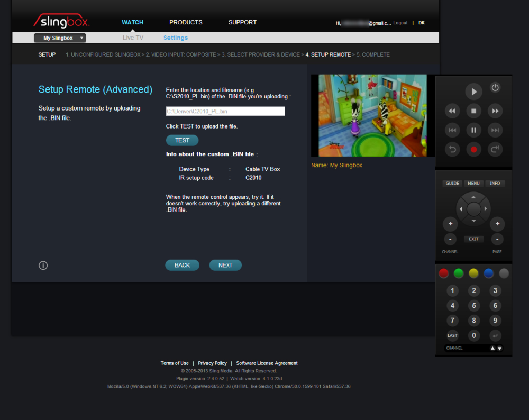Viewport: 529px width, 420px height.
Task: Click LAST on the remote keypad
Action: click(x=452, y=335)
